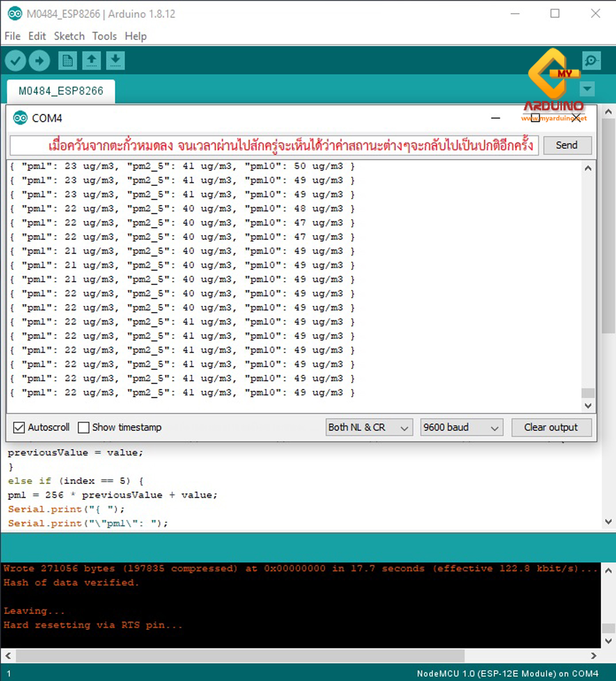Viewport: 616px width, 681px height.
Task: Disable the Autoscroll checkbox
Action: [19, 427]
